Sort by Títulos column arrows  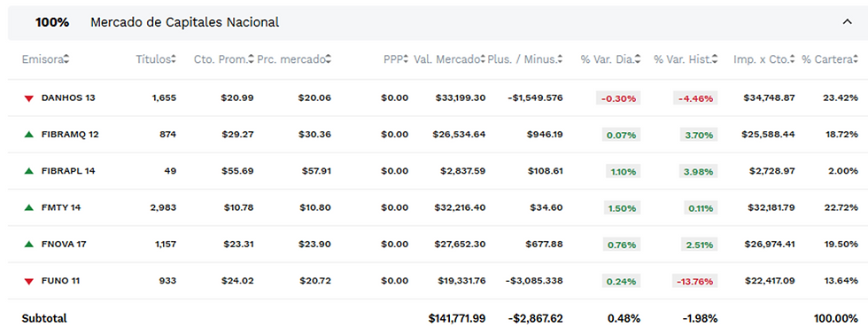(x=174, y=59)
